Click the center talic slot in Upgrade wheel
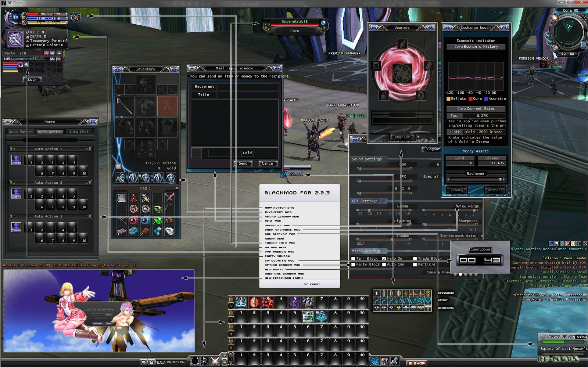 click(402, 73)
